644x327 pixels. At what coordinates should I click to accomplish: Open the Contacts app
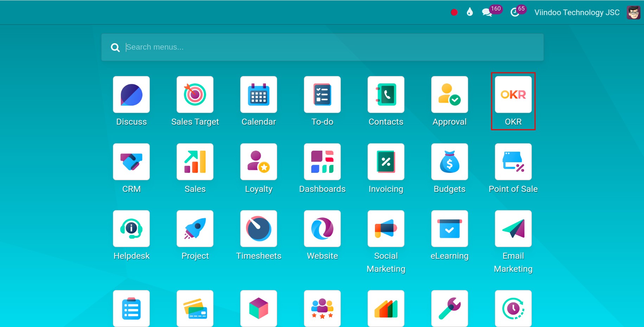386,95
